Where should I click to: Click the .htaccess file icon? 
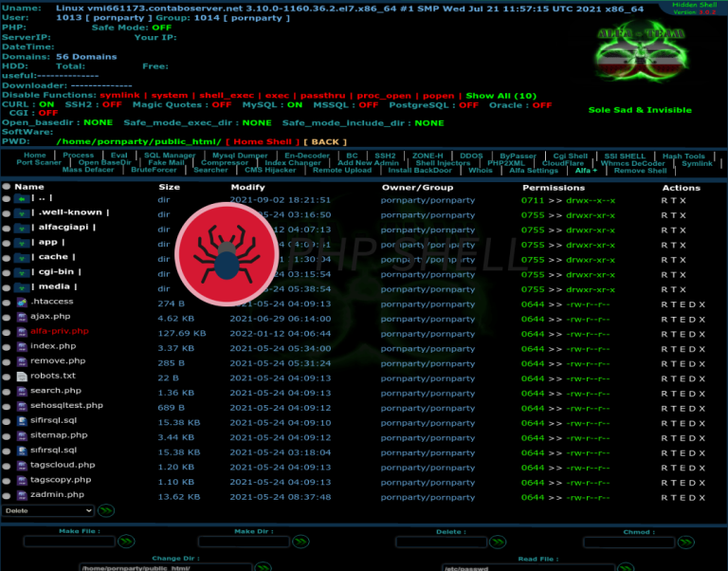(x=22, y=302)
